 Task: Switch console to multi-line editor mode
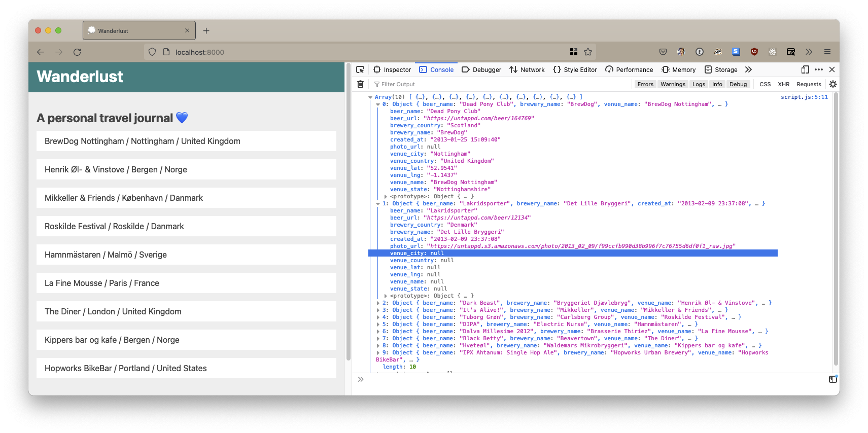pos(832,379)
